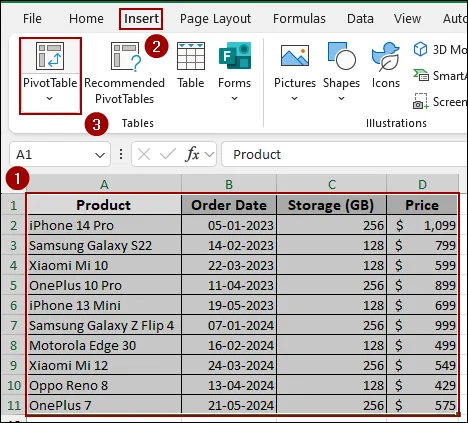
Task: Select the price cell 799
Action: [422, 245]
